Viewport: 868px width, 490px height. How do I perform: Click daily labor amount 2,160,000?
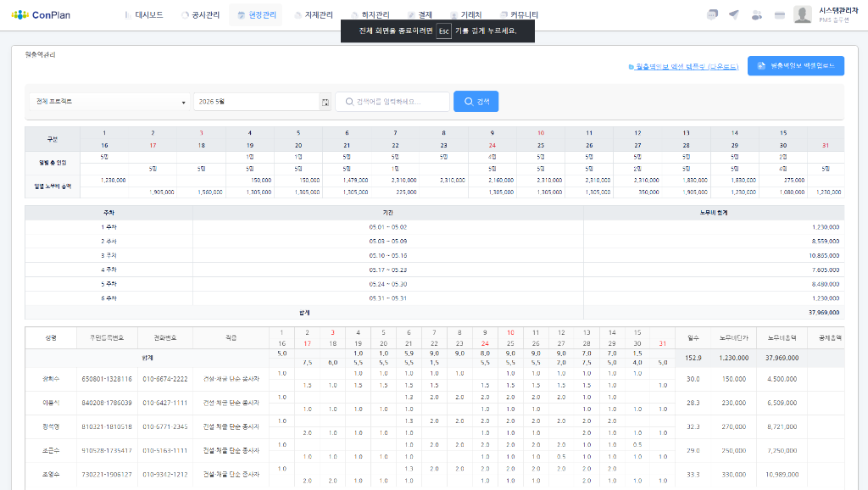(501, 181)
